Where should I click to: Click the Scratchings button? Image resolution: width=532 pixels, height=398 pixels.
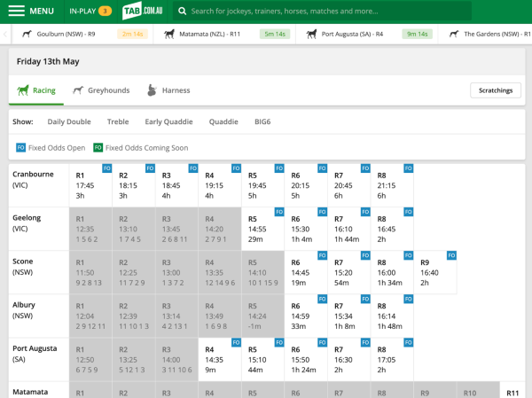coord(495,90)
